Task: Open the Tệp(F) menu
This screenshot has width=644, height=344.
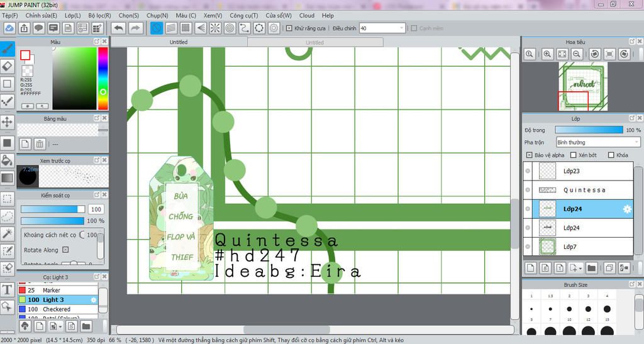Action: pos(10,16)
